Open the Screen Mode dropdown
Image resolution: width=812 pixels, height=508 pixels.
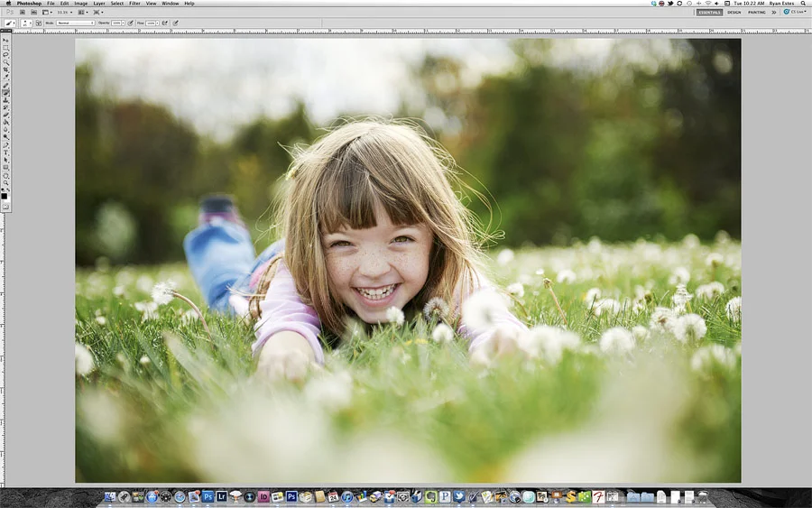97,12
